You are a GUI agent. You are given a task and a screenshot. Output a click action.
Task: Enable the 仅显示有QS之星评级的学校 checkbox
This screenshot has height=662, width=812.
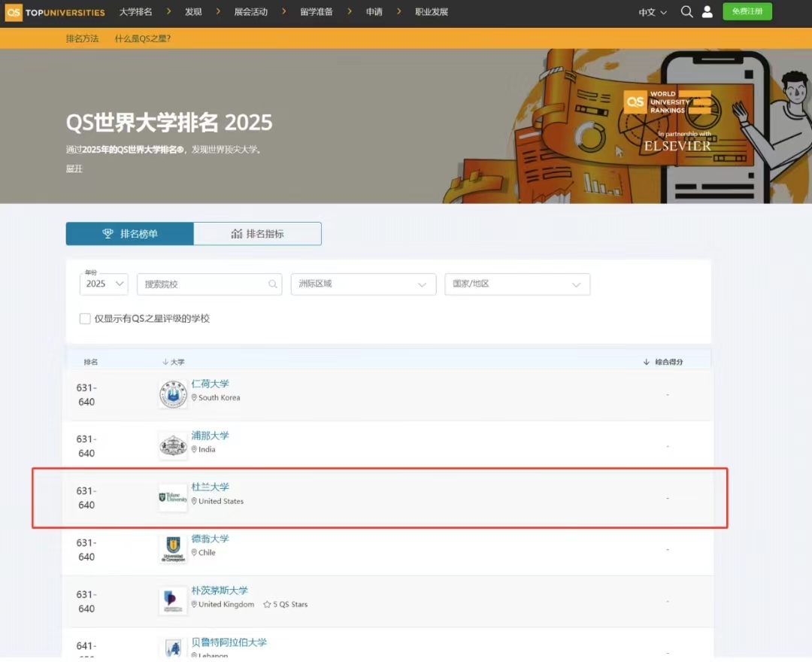click(85, 318)
